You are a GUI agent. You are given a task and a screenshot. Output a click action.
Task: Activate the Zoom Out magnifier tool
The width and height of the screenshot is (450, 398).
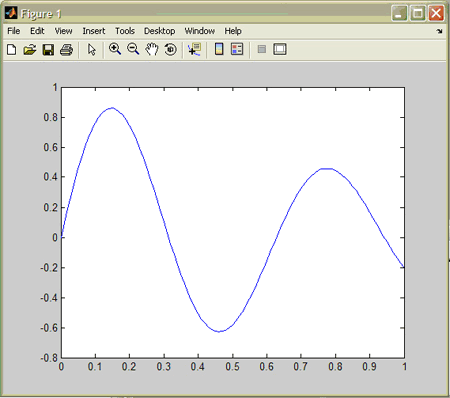(x=133, y=49)
